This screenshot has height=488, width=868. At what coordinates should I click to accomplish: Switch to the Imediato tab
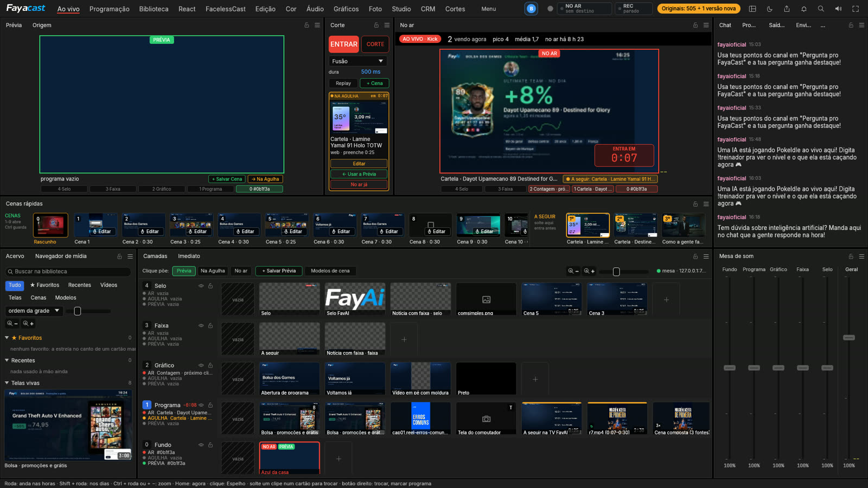tap(189, 256)
